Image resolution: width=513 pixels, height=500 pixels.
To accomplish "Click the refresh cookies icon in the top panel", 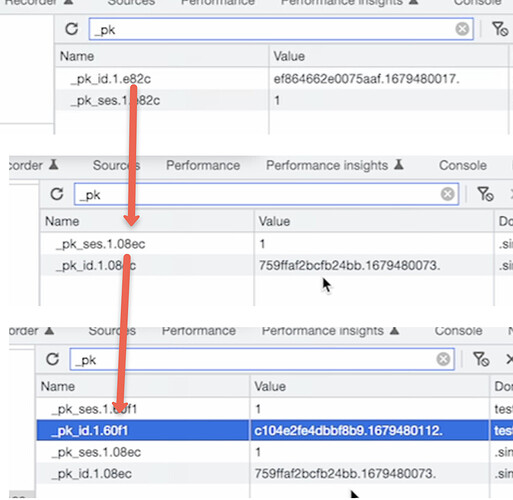I will coord(71,29).
